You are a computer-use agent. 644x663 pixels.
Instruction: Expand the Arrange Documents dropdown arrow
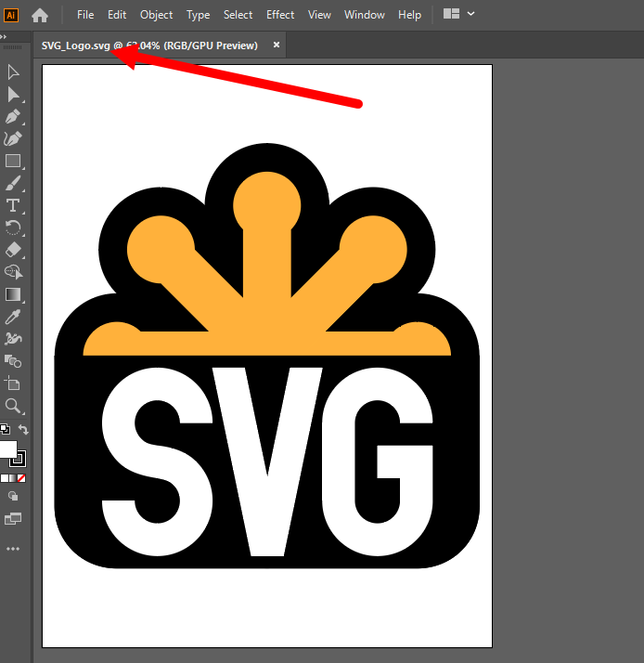470,14
